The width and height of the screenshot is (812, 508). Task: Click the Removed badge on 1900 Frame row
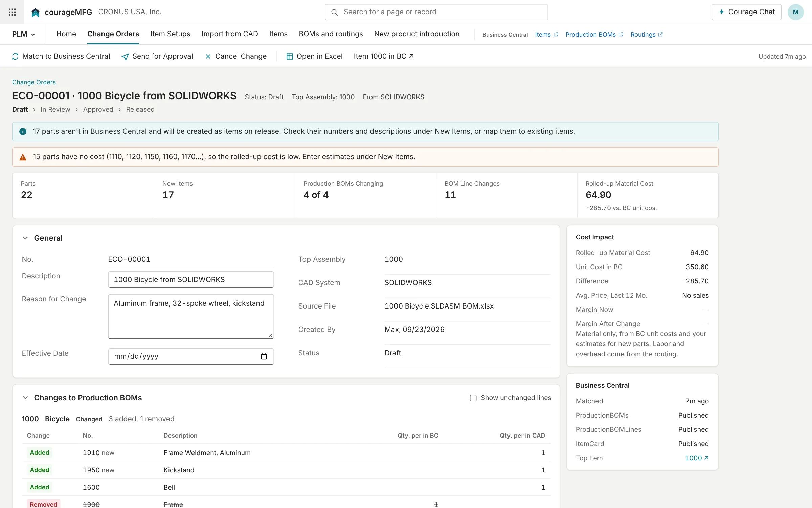44,504
